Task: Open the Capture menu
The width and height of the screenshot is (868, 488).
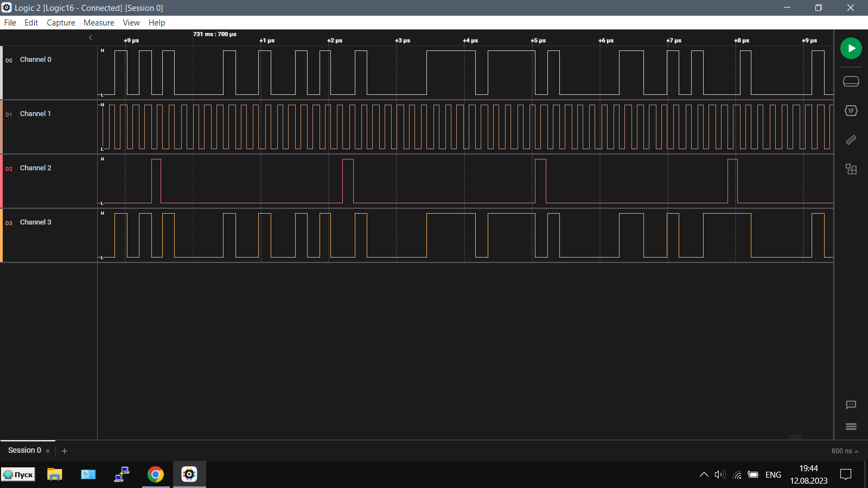Action: click(x=61, y=23)
